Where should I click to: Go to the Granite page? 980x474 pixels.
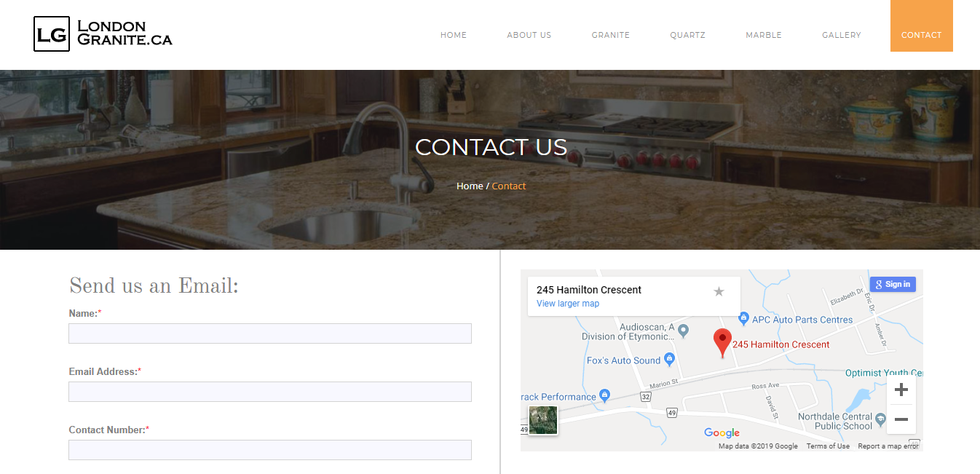[x=611, y=35]
